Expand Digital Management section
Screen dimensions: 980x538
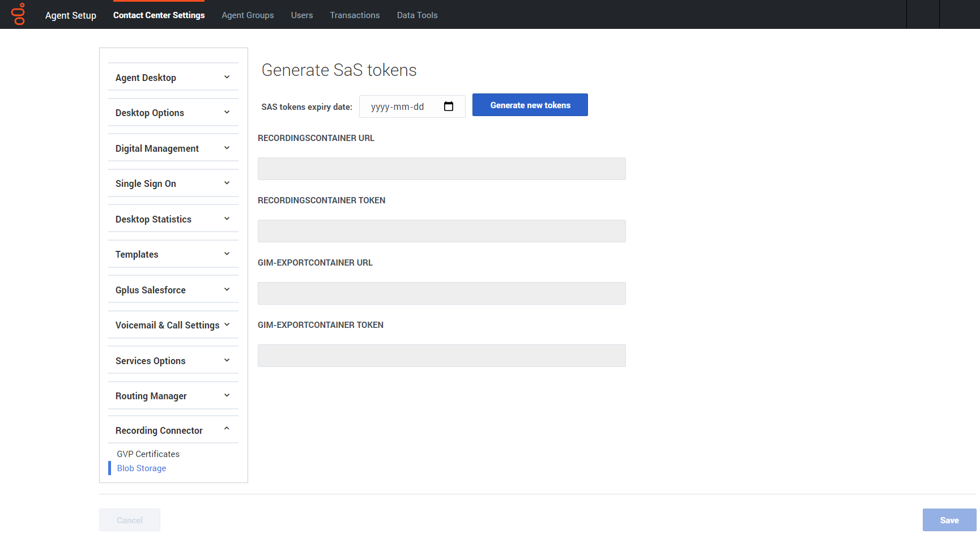pos(173,148)
